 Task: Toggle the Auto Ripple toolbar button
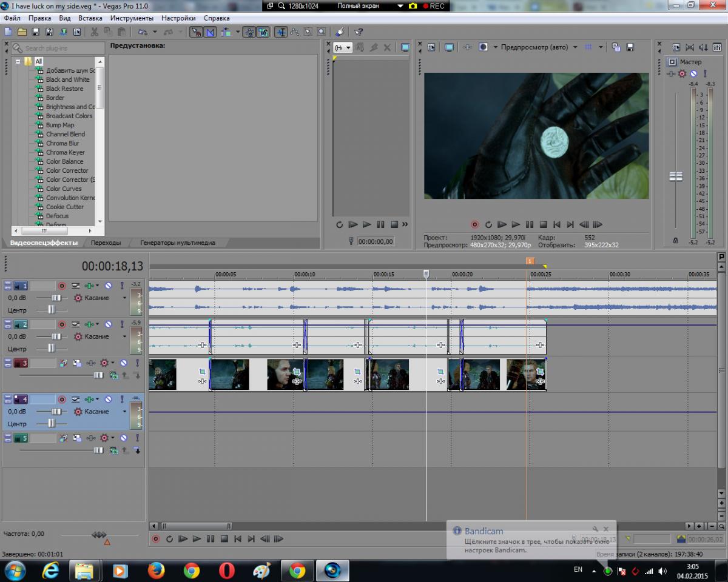[x=225, y=32]
